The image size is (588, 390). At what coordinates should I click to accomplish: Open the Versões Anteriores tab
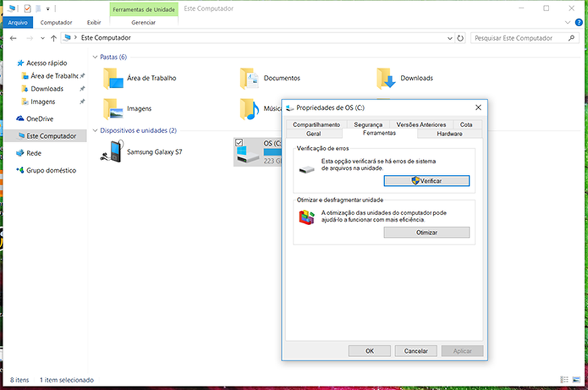tap(421, 124)
